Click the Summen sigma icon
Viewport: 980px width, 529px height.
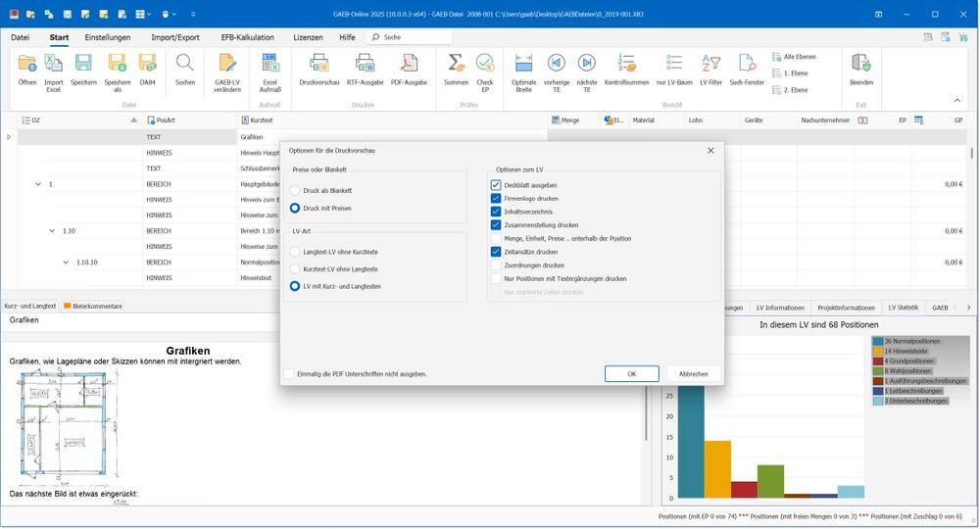pyautogui.click(x=456, y=65)
